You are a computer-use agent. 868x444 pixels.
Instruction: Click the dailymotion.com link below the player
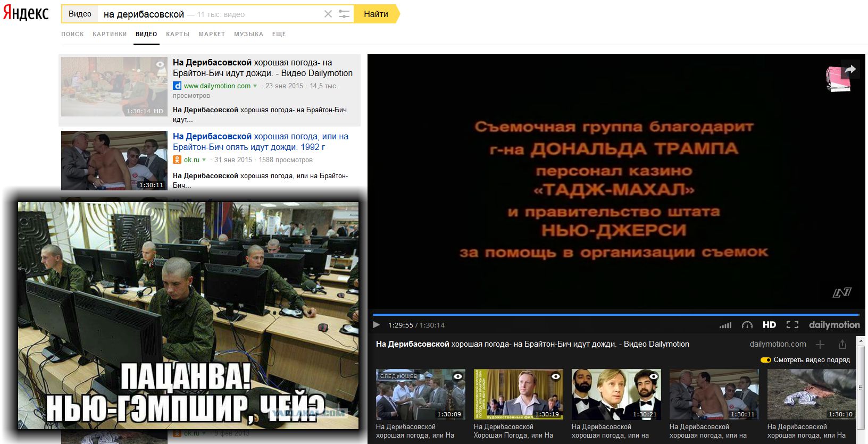point(778,344)
